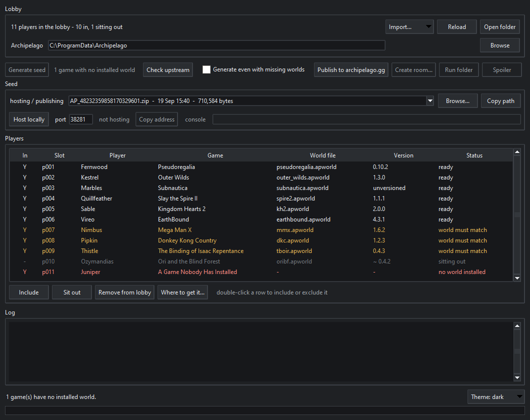Select the earthbound.apworld cell
The image size is (530, 420).
tap(303, 219)
